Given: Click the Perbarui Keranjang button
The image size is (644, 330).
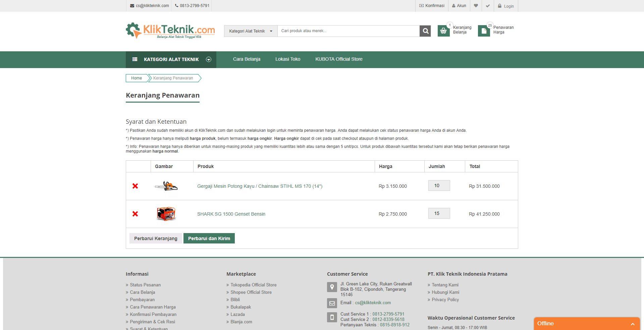Looking at the screenshot, I should pos(156,238).
